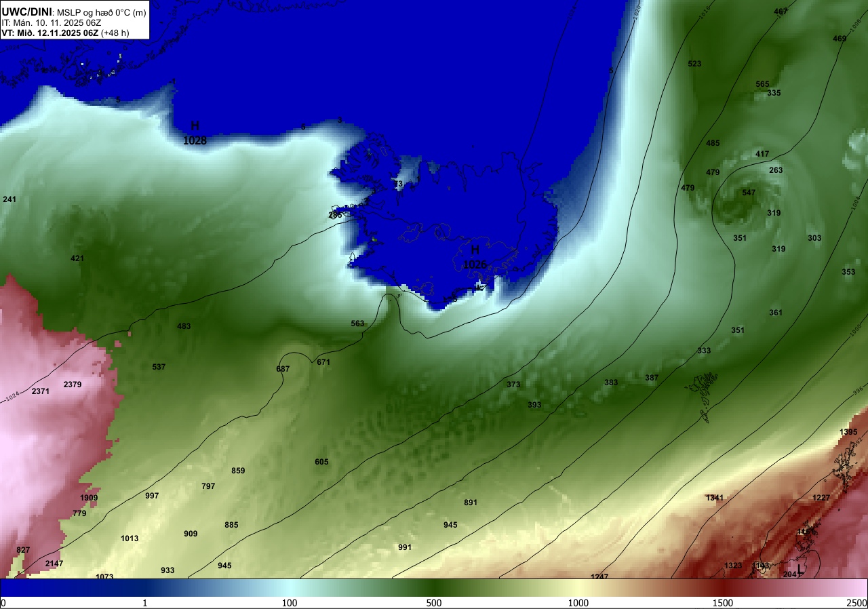
Task: Click the '537' height value
Action: [x=159, y=367]
